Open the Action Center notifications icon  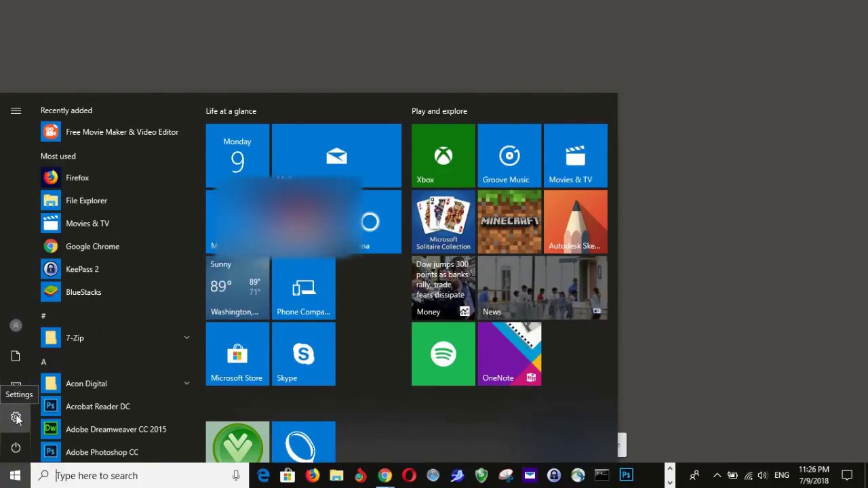847,475
